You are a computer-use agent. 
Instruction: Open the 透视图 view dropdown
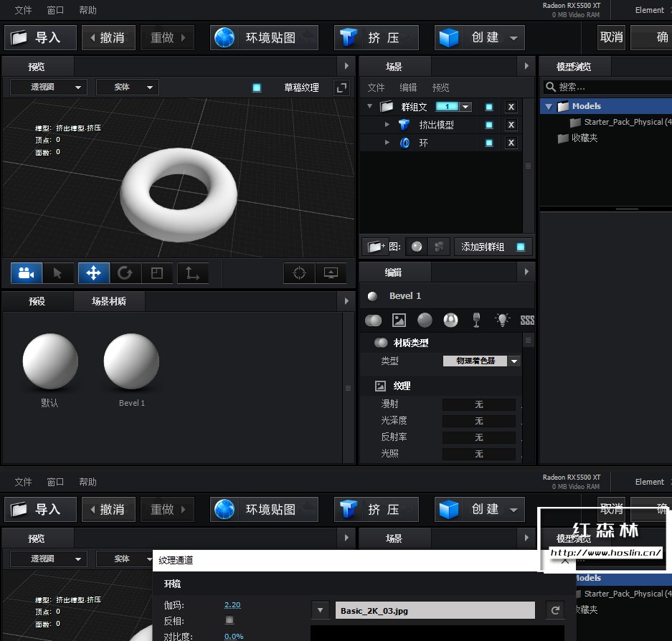coord(47,86)
